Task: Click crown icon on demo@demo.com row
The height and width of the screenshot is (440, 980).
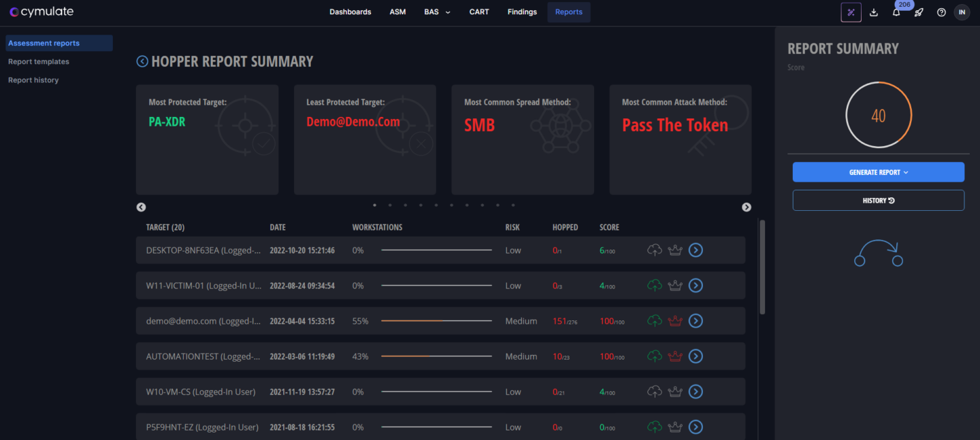Action: click(x=674, y=321)
